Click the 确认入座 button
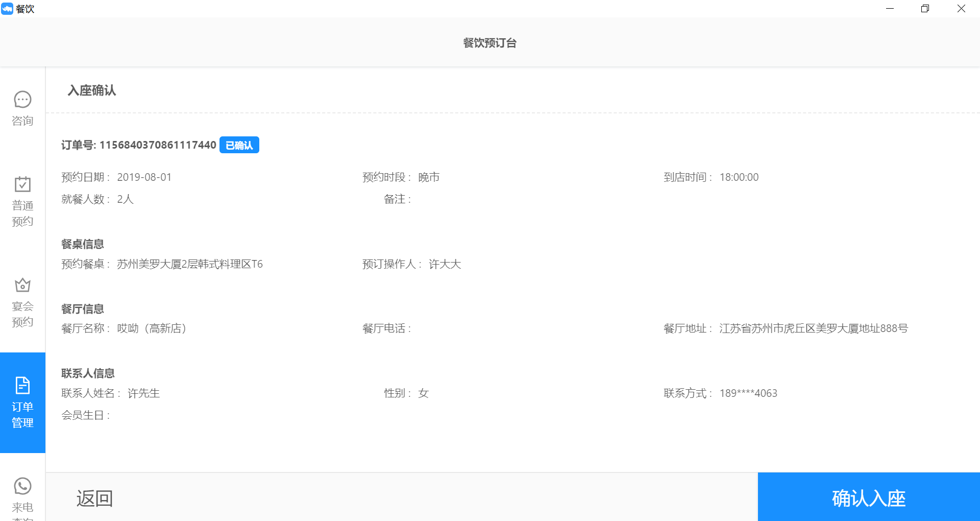The width and height of the screenshot is (980, 521). pyautogui.click(x=869, y=497)
